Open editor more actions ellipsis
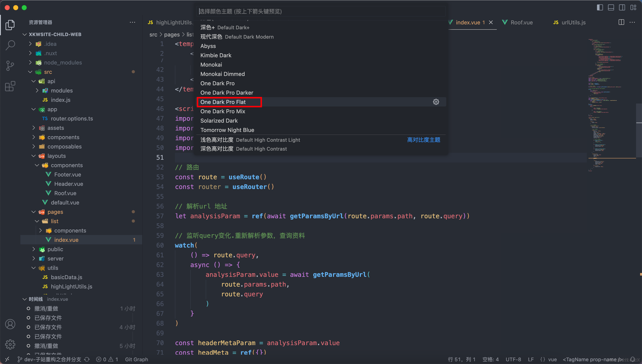The height and width of the screenshot is (364, 642). (x=632, y=22)
